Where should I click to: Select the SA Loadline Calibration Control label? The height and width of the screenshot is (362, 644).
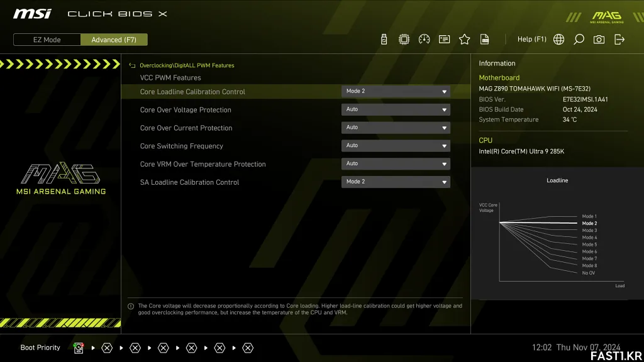(189, 182)
